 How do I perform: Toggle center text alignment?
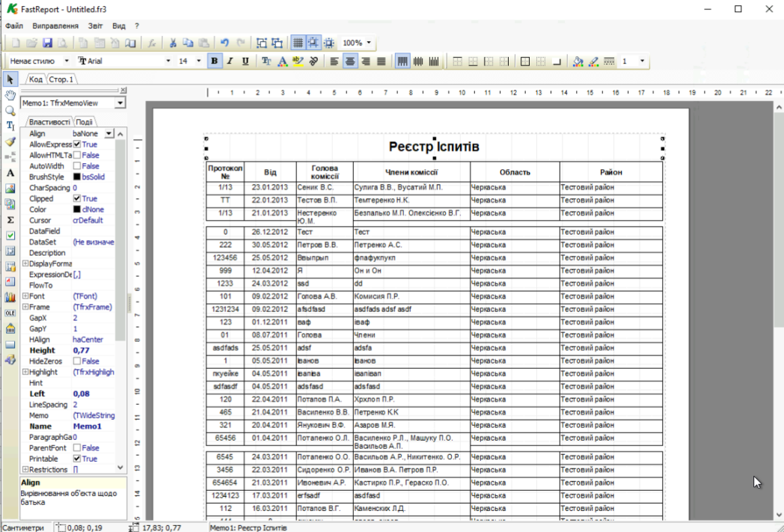(350, 61)
